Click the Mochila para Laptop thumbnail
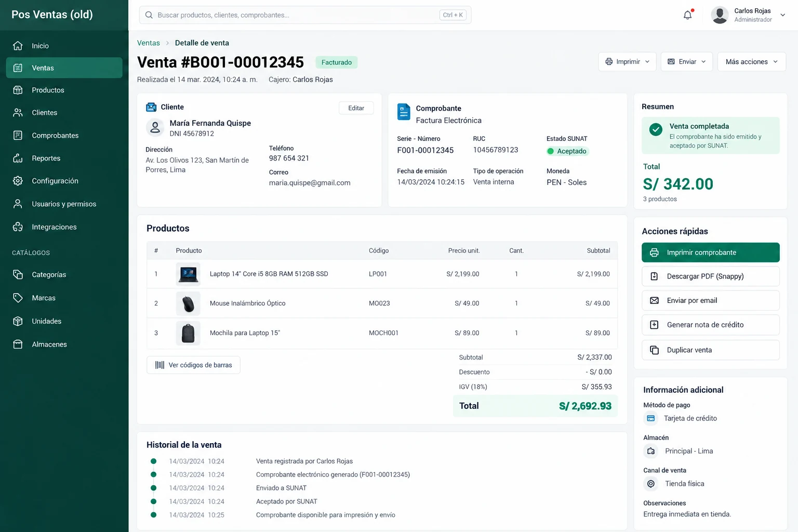The width and height of the screenshot is (798, 532). point(188,333)
